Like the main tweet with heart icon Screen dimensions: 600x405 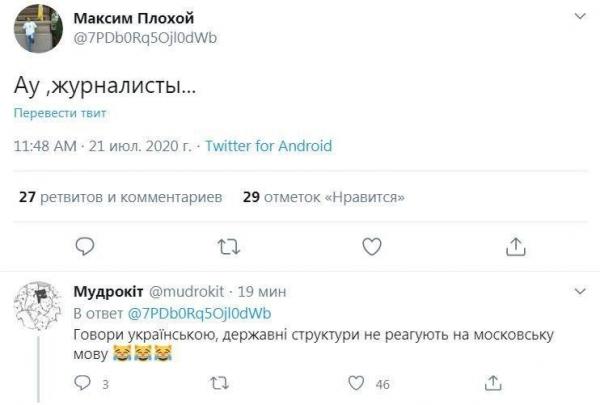[371, 246]
